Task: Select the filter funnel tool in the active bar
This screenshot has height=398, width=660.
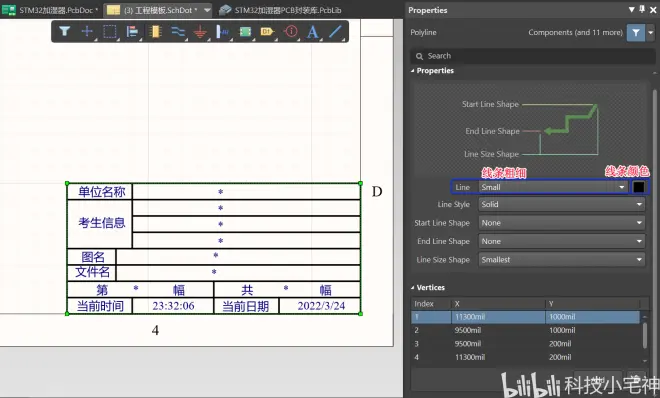Action: click(64, 31)
